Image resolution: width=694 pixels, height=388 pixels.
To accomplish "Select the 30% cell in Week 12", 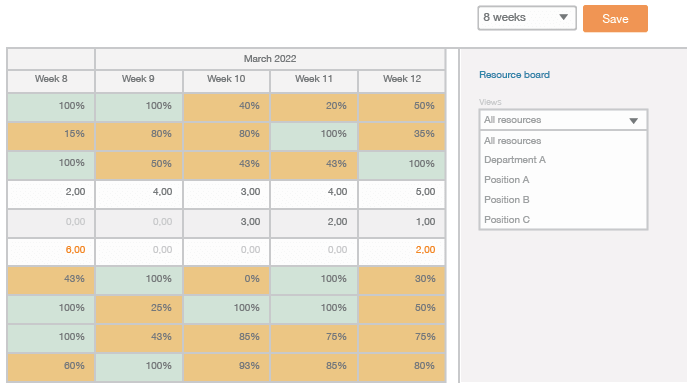I will pos(401,280).
